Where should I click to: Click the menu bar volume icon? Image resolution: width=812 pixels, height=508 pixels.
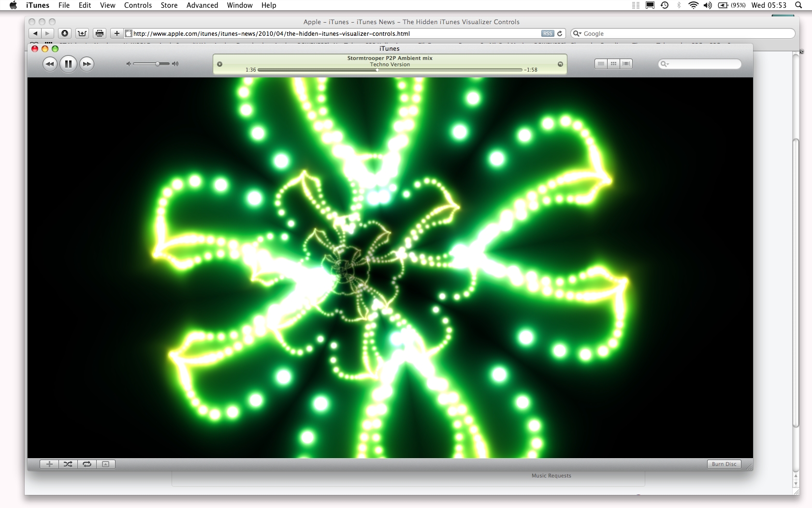tap(708, 5)
